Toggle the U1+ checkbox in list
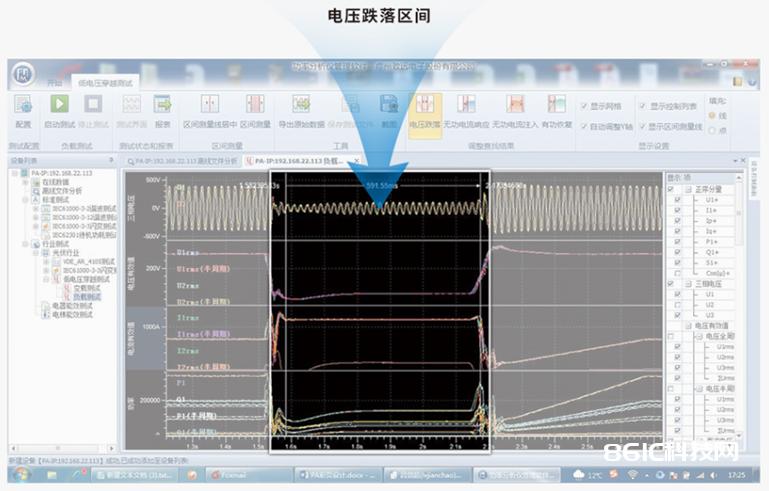The width and height of the screenshot is (769, 491). [677, 200]
